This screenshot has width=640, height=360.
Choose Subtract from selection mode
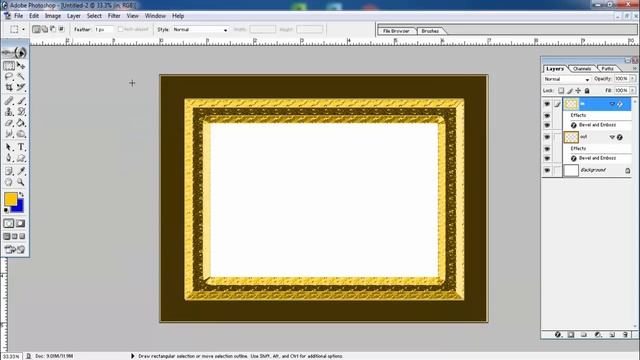tap(53, 29)
